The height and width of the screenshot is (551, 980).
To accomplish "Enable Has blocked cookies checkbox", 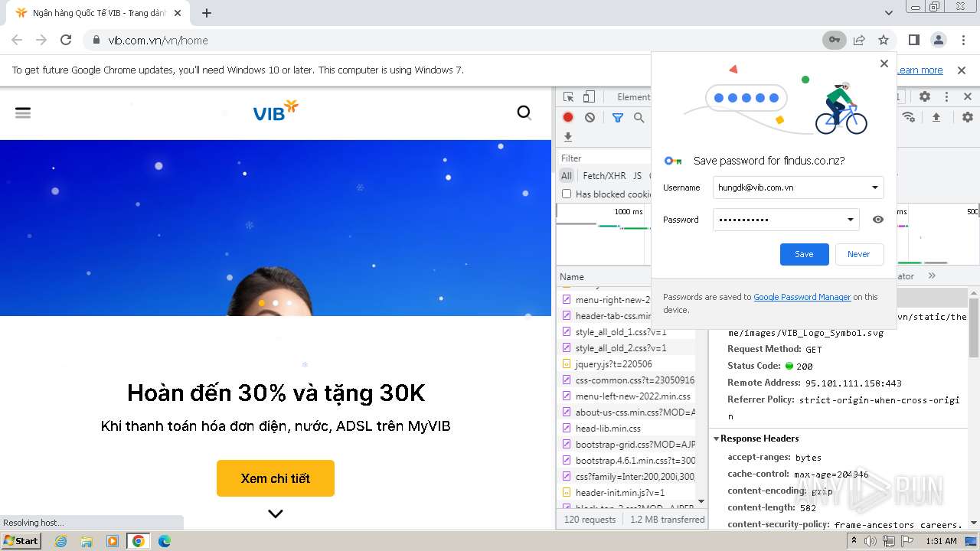I will point(567,194).
